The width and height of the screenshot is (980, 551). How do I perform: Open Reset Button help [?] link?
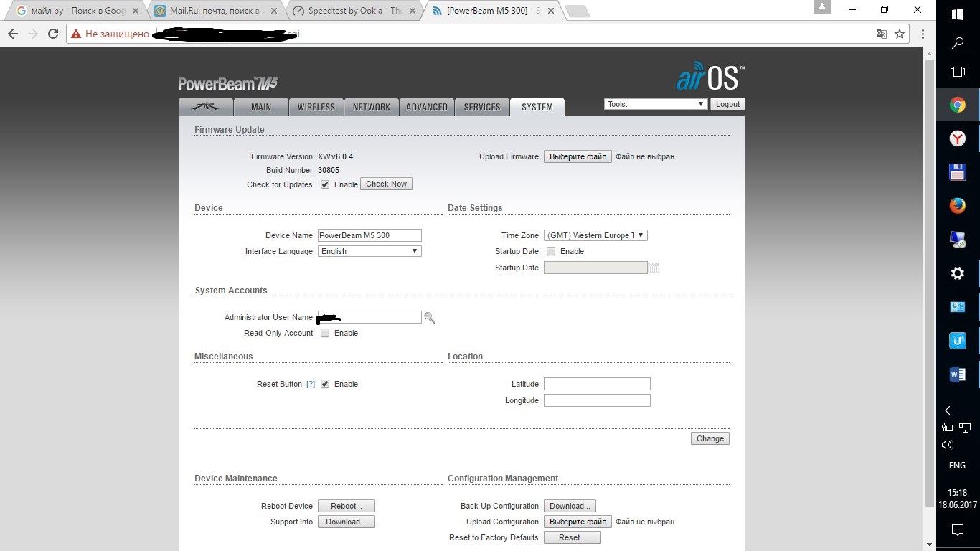coord(311,384)
